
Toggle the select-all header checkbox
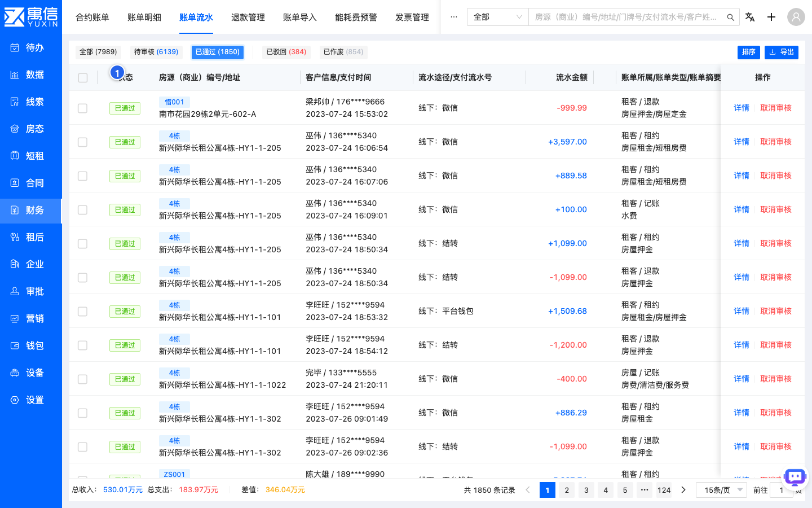[x=83, y=77]
